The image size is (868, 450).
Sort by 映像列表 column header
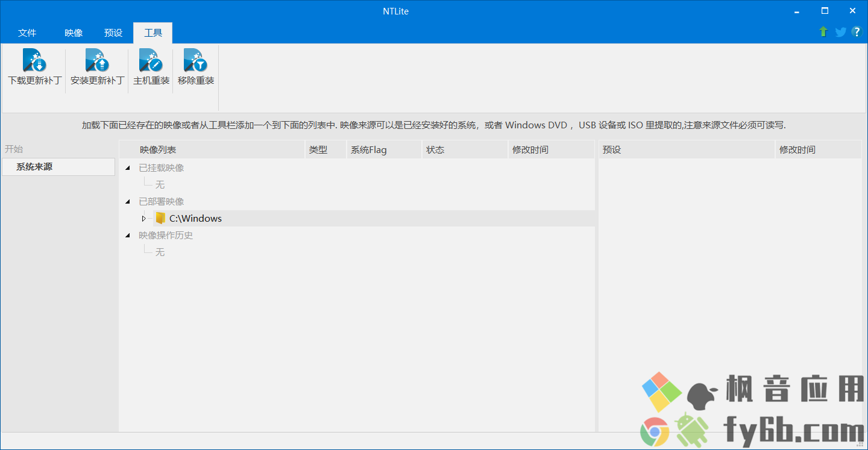pyautogui.click(x=212, y=149)
